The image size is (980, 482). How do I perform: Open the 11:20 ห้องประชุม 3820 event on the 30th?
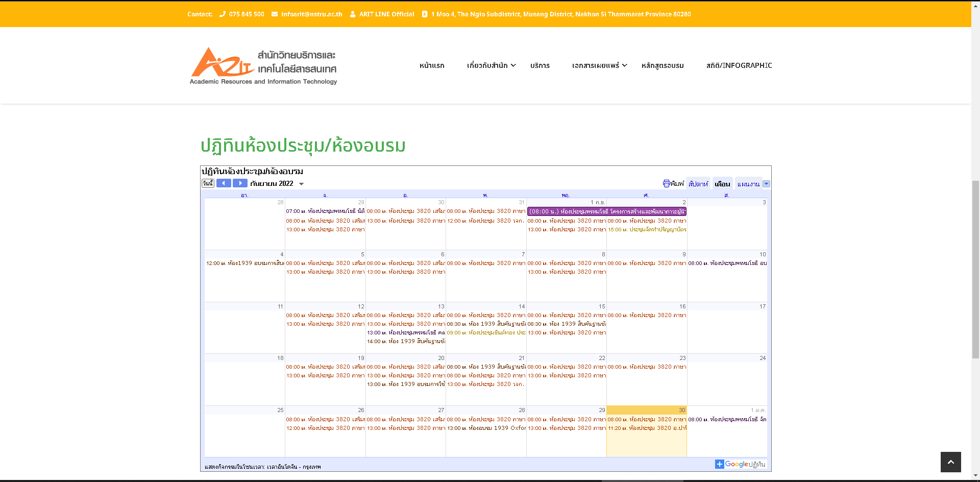(x=647, y=428)
